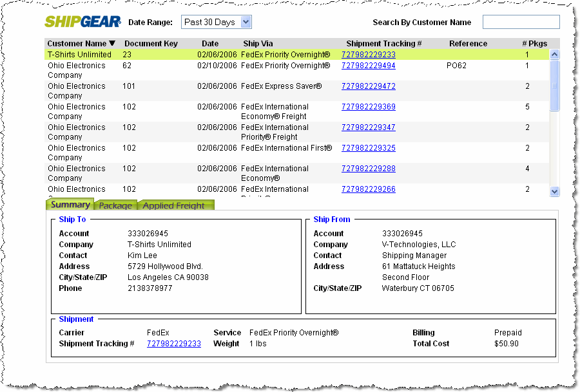Click the shipment list scroll up arrow
Image resolution: width=580 pixels, height=392 pixels.
(554, 55)
